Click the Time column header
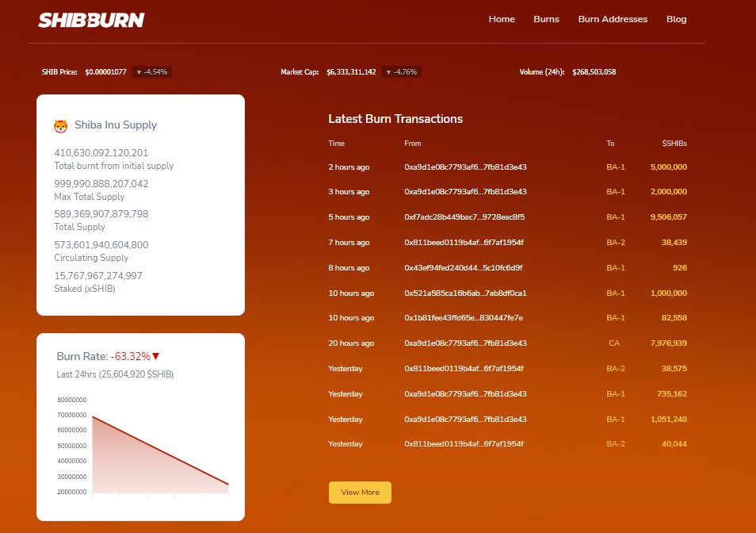Image resolution: width=756 pixels, height=533 pixels. pyautogui.click(x=336, y=144)
